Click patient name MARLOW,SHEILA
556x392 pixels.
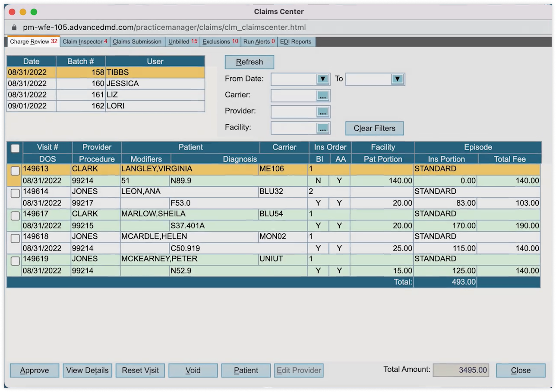click(153, 214)
